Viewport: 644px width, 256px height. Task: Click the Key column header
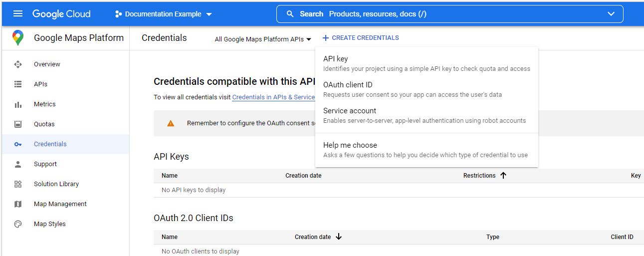(x=636, y=176)
